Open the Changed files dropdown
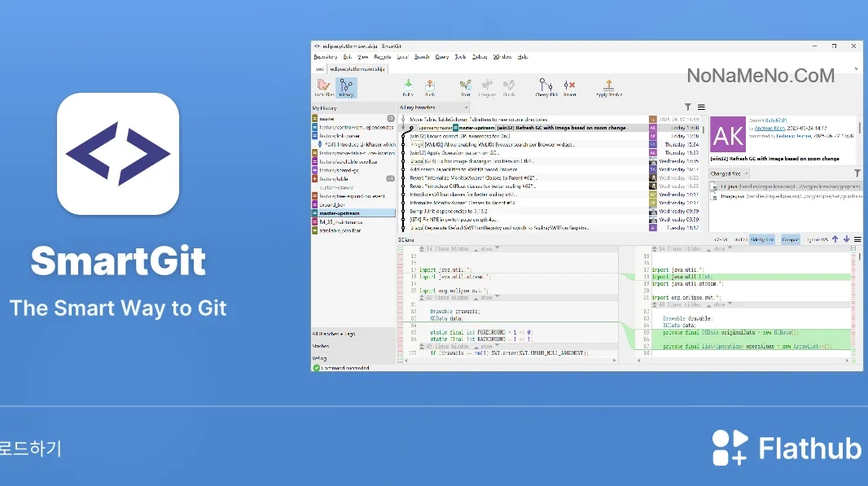Image resolution: width=868 pixels, height=486 pixels. tap(729, 174)
